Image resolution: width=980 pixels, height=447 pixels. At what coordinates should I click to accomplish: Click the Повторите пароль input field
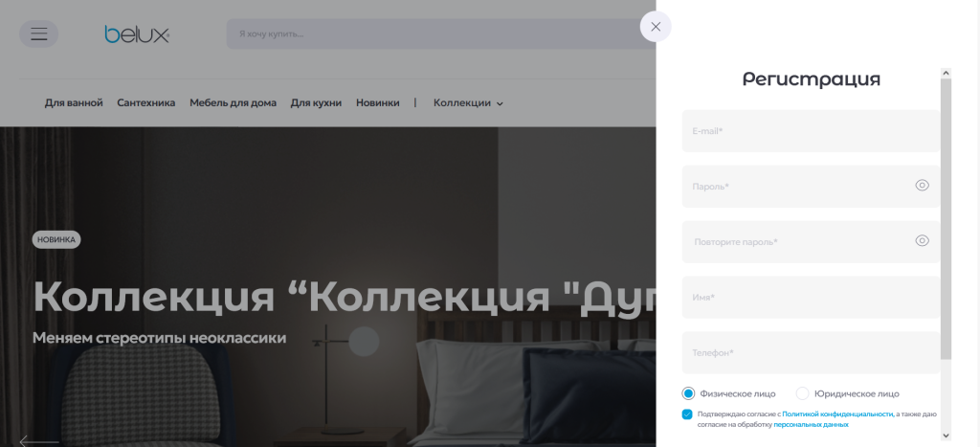(x=811, y=242)
